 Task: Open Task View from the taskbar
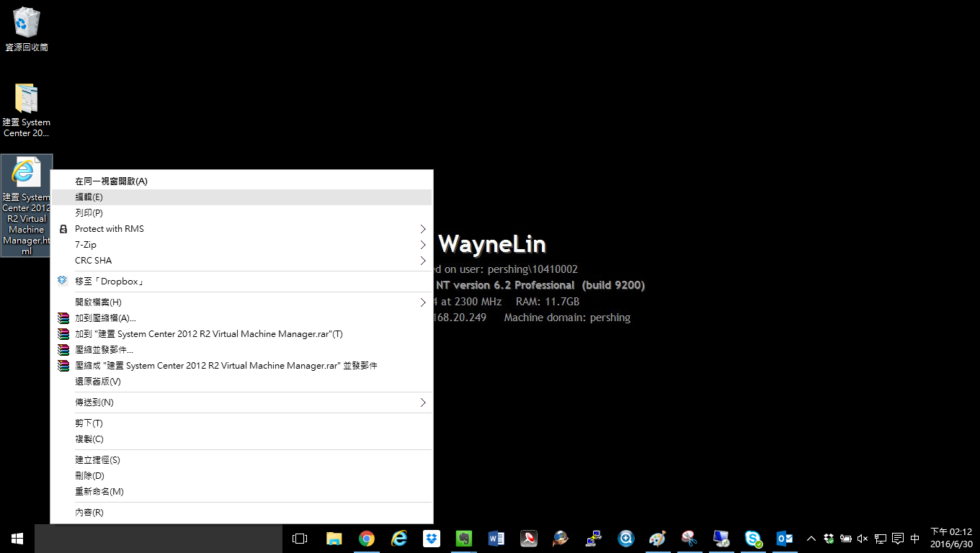point(300,539)
